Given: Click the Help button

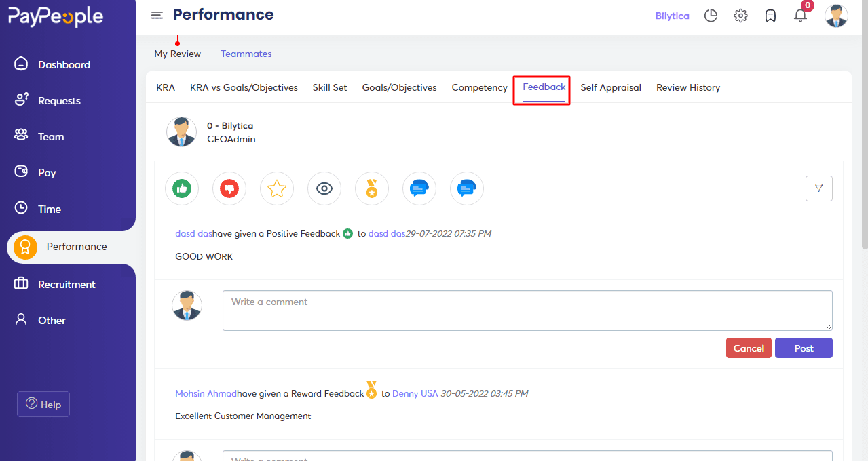Looking at the screenshot, I should coord(43,404).
